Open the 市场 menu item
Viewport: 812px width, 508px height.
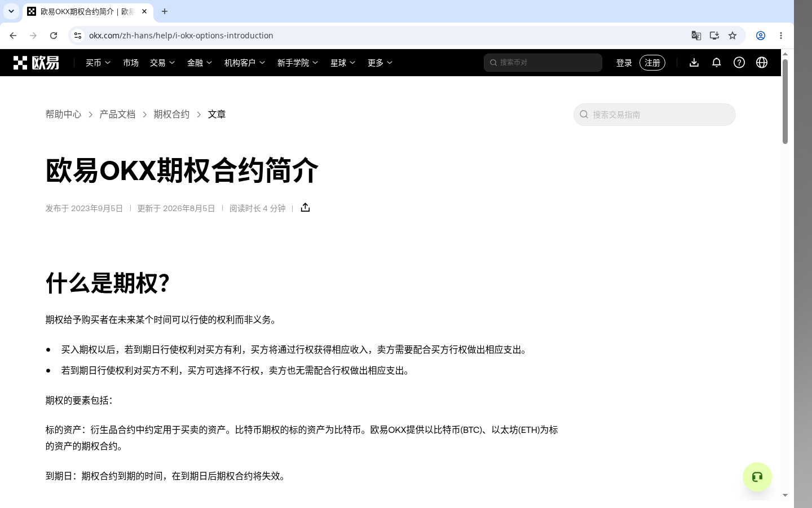[x=131, y=63]
